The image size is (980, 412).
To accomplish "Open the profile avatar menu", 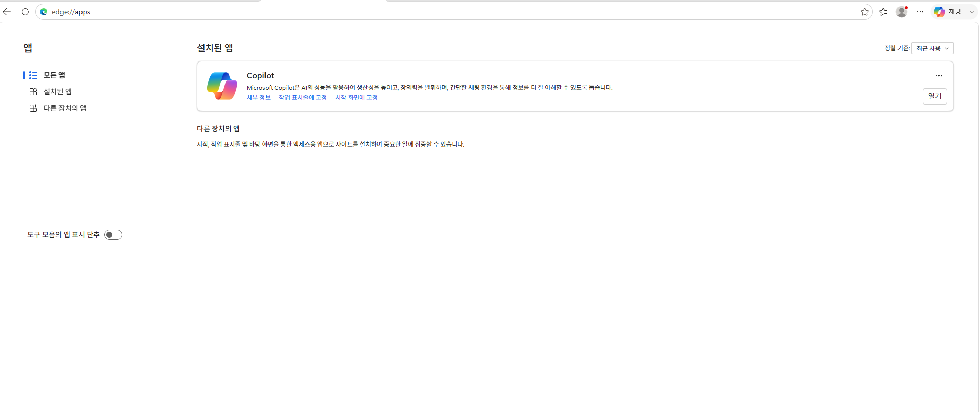I will click(x=902, y=12).
